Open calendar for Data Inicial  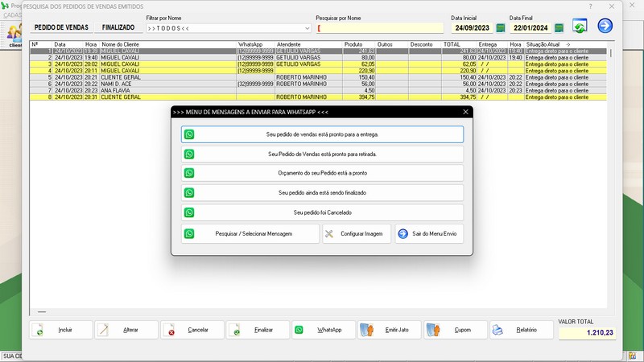(x=500, y=28)
